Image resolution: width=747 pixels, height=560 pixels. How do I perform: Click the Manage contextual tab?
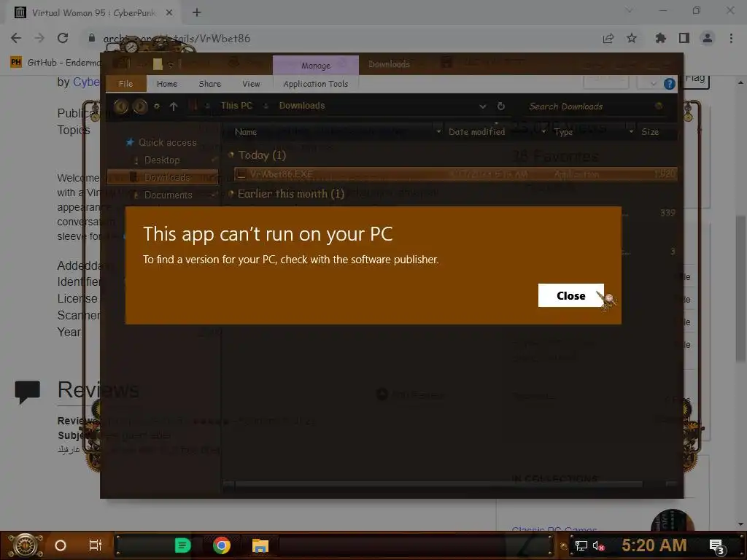[315, 65]
